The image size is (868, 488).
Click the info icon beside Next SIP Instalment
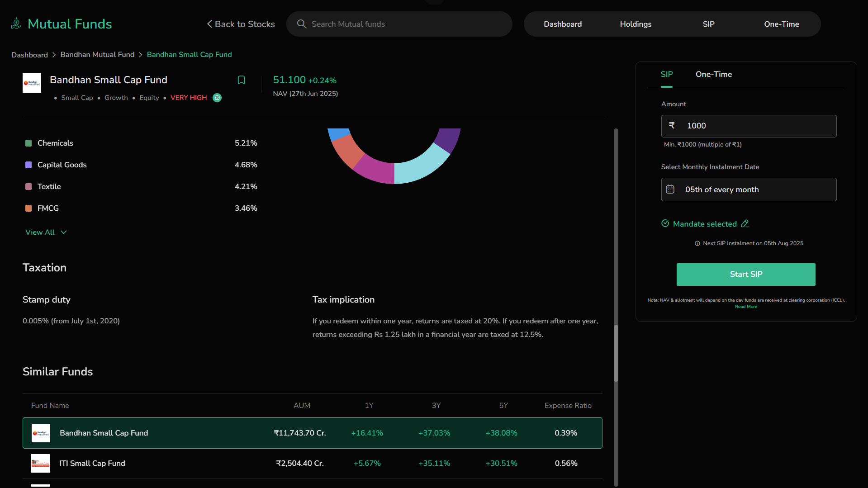click(x=697, y=243)
